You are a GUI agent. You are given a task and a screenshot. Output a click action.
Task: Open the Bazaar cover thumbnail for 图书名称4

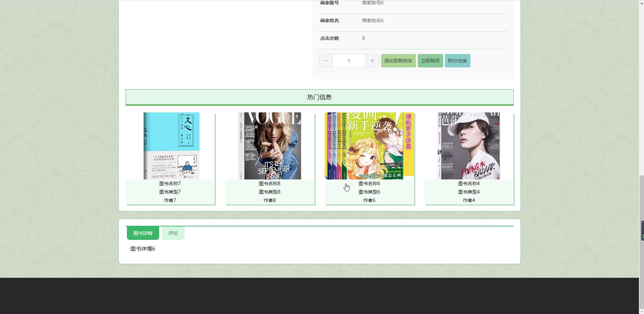point(469,146)
